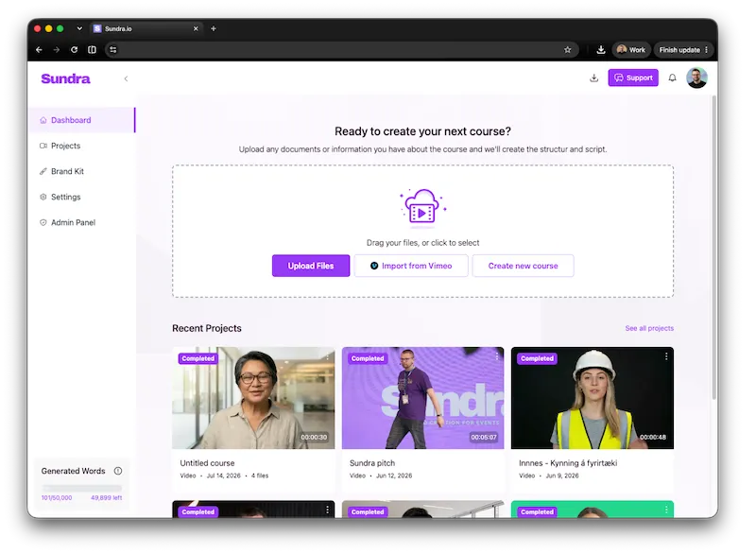Click the Upload Files button
756x554 pixels.
[311, 266]
